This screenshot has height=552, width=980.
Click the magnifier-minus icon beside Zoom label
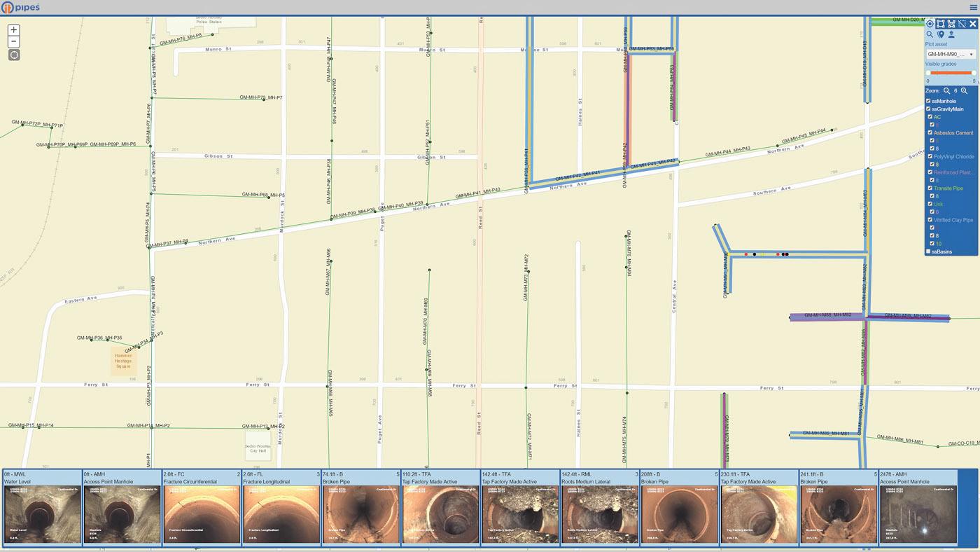(947, 91)
